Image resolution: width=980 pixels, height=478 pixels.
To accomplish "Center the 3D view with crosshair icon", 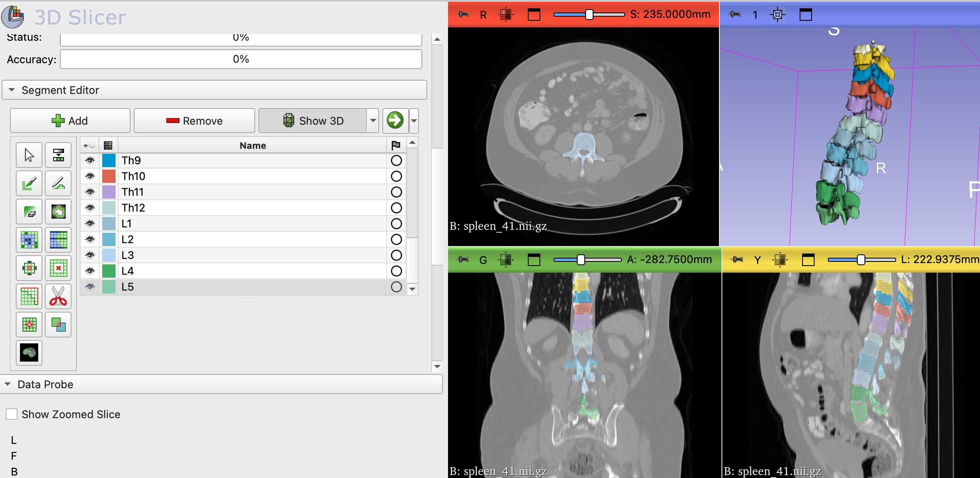I will pos(777,15).
